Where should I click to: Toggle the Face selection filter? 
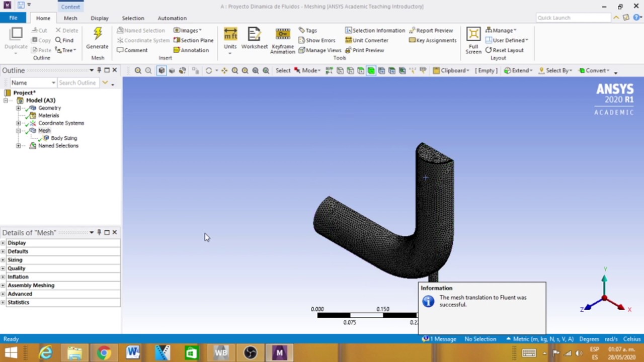[x=361, y=70]
